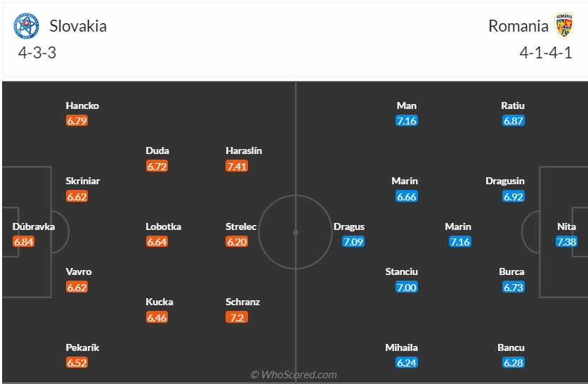Select Stanciu's player name
The height and width of the screenshot is (384, 588).
(x=402, y=271)
